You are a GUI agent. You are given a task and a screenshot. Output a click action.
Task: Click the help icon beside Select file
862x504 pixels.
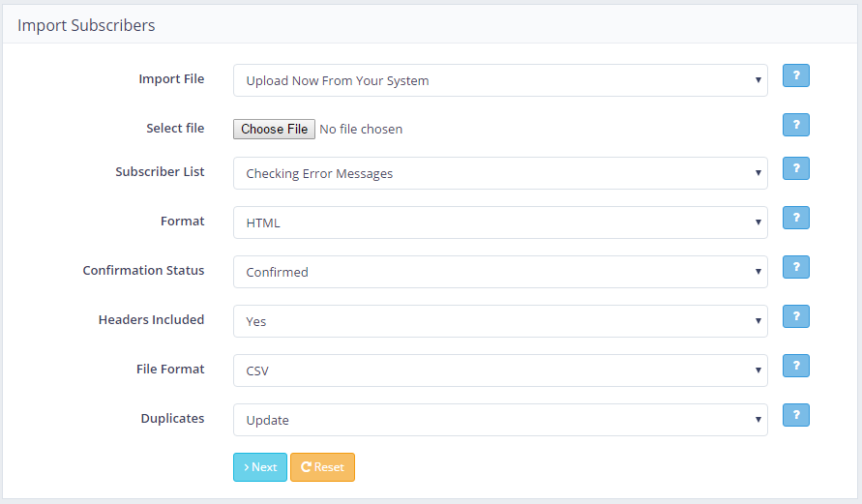coord(795,125)
